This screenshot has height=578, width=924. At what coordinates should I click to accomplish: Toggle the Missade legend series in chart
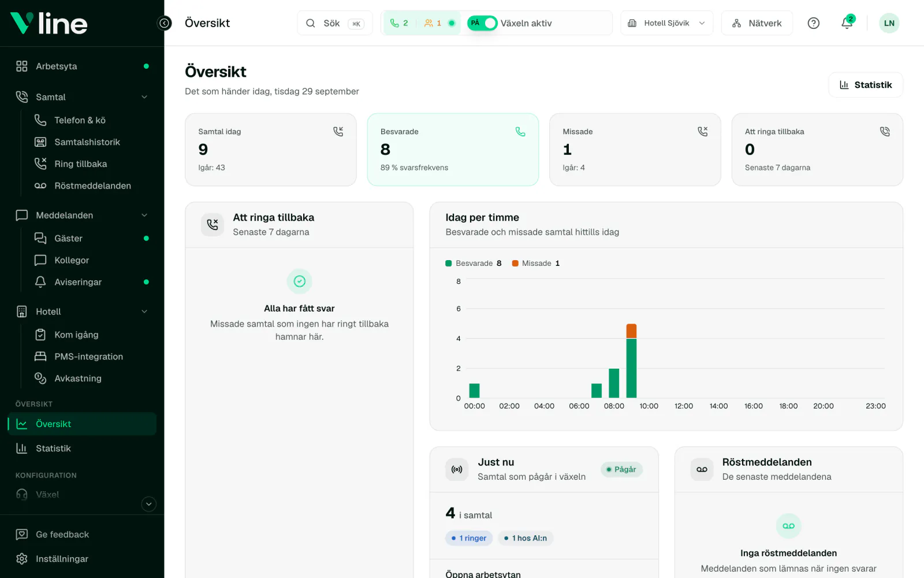[x=536, y=263]
